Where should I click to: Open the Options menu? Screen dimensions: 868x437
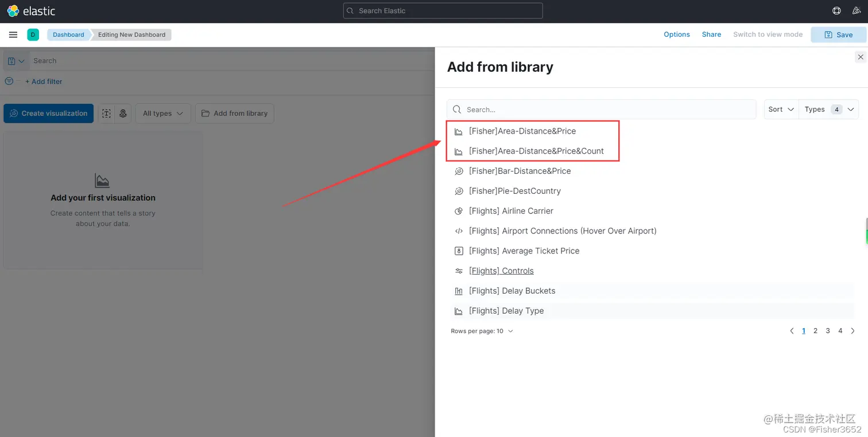[x=677, y=34]
